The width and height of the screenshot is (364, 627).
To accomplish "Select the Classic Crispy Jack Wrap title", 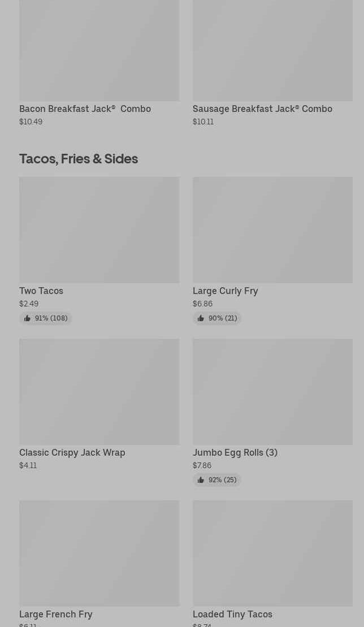I will tap(72, 452).
